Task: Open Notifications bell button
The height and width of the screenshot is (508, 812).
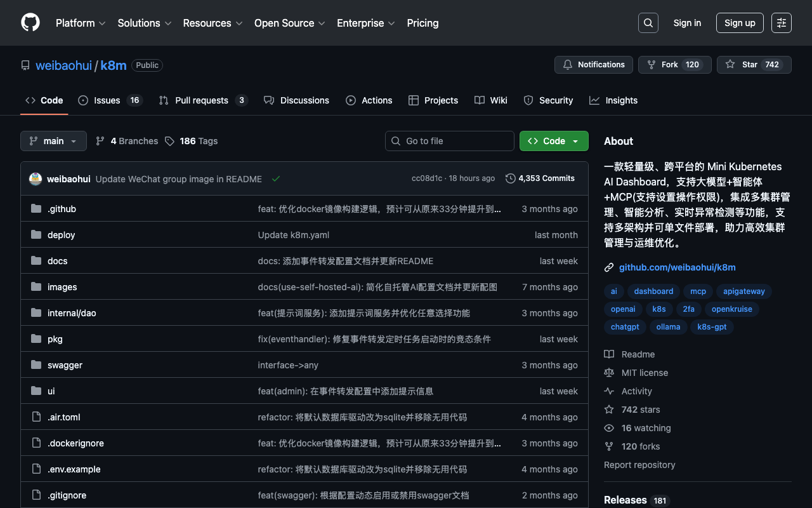Action: click(593, 65)
